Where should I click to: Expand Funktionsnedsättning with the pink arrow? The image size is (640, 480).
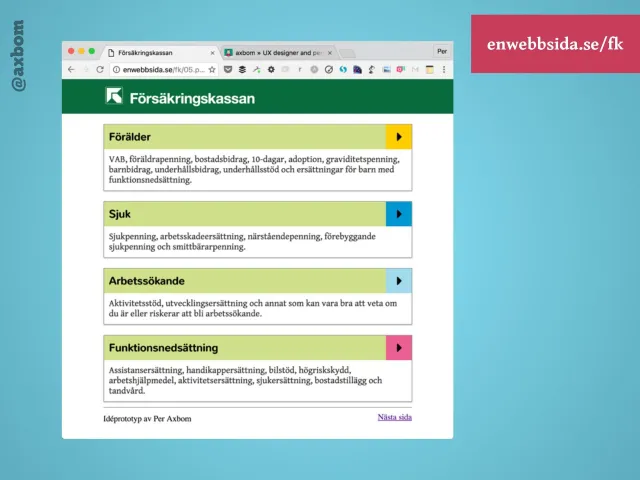coord(399,348)
